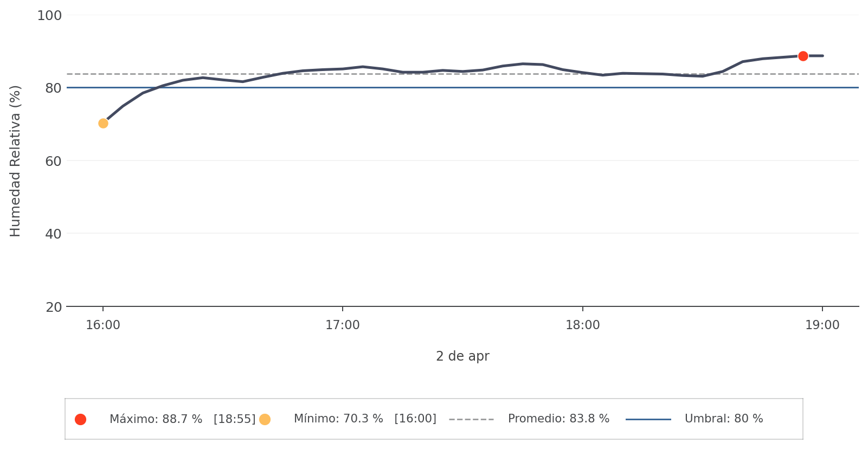Image resolution: width=868 pixels, height=449 pixels.
Task: Select the 17:00 time axis label
Action: 343,325
